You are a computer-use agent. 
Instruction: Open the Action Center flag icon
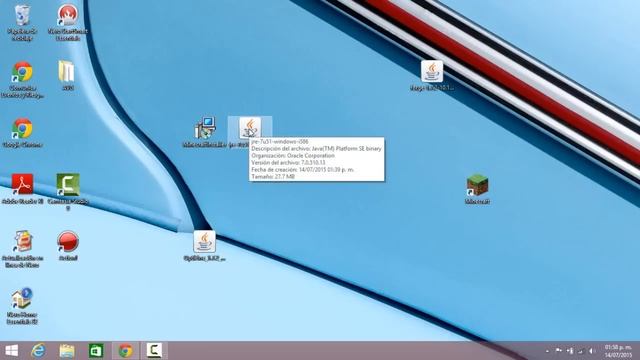coord(558,351)
